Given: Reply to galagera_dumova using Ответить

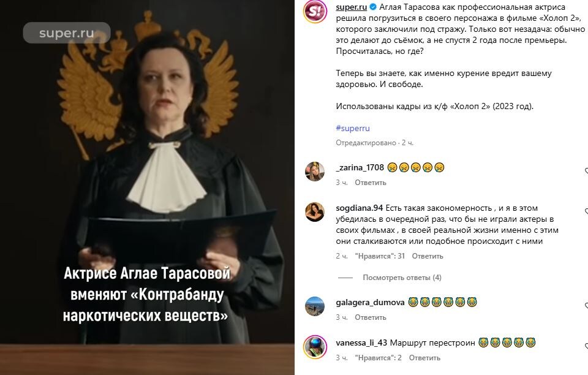Looking at the screenshot, I should pos(371,317).
